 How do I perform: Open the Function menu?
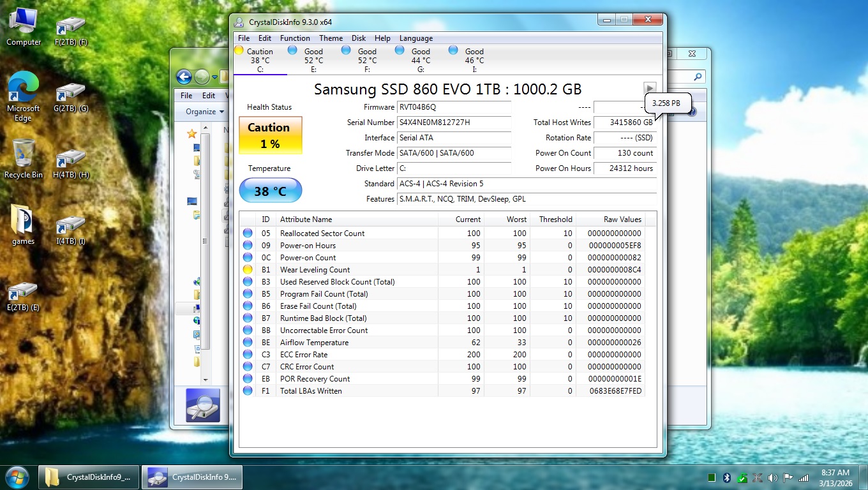click(x=295, y=38)
